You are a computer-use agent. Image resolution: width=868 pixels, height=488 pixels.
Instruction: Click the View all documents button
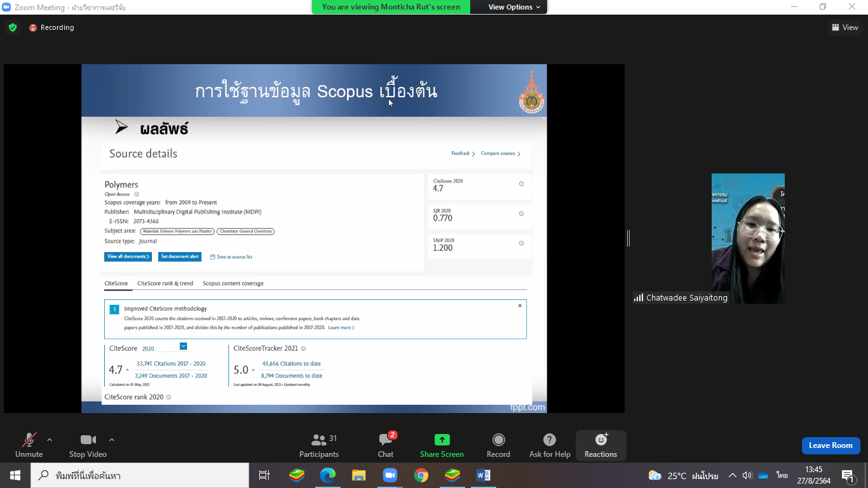pos(128,257)
